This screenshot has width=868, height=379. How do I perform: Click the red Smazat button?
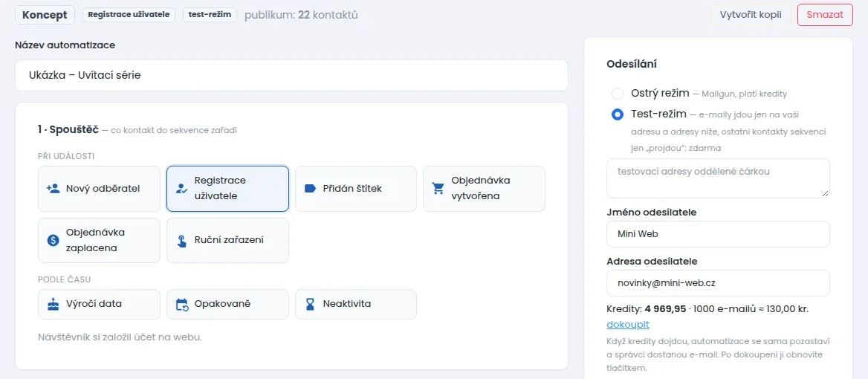pos(825,15)
